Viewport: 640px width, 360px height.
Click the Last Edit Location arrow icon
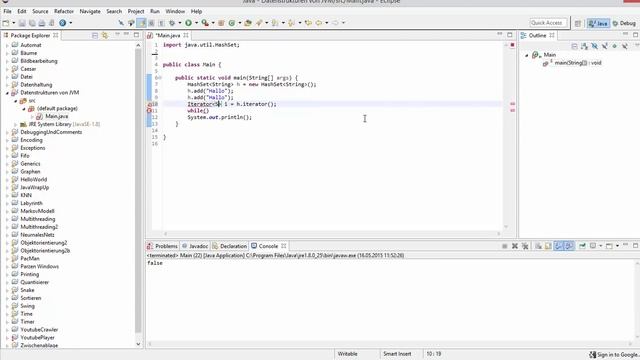pos(308,23)
